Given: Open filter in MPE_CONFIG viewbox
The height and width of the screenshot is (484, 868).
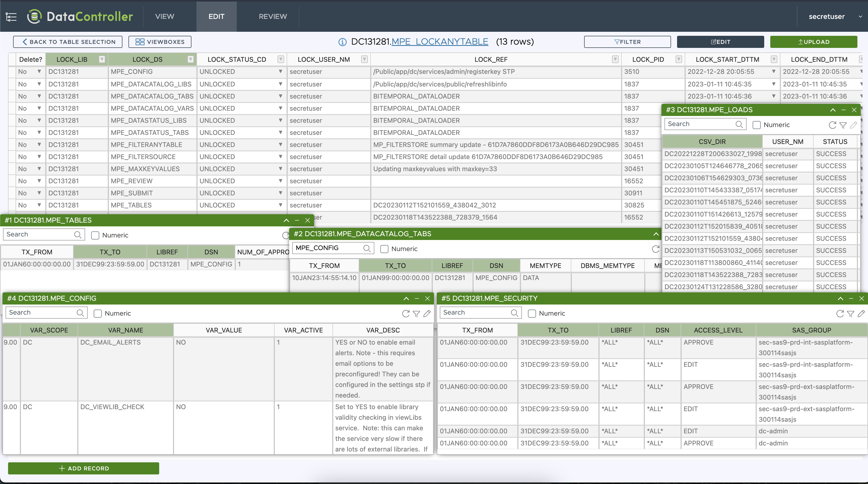Looking at the screenshot, I should (416, 314).
